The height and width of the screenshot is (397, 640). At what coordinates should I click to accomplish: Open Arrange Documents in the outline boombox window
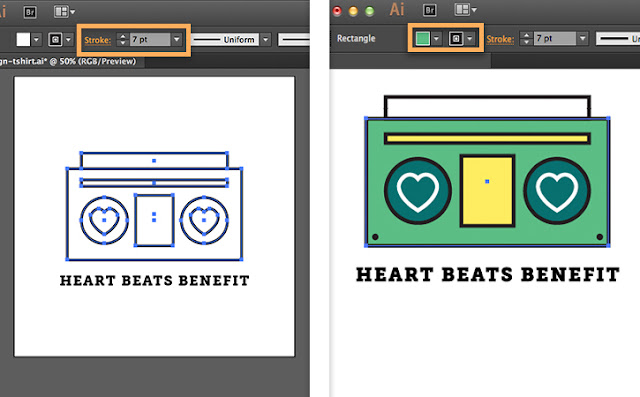coord(64,12)
